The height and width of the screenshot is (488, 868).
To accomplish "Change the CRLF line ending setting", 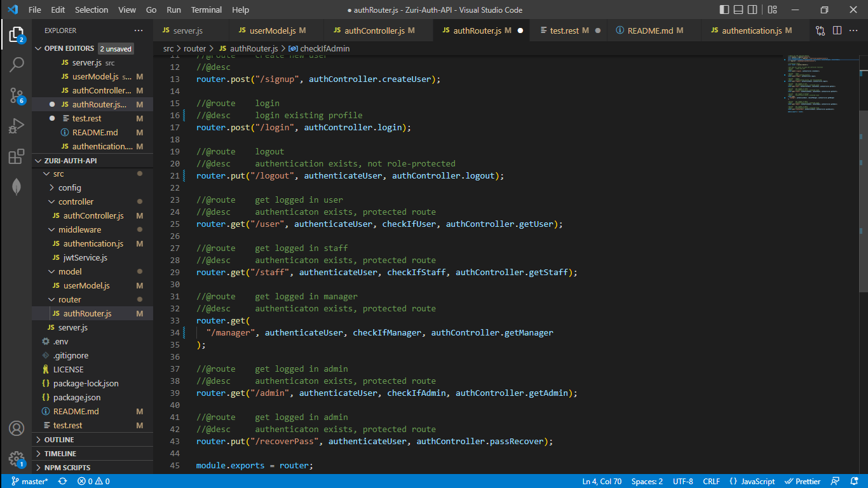I will tap(711, 481).
